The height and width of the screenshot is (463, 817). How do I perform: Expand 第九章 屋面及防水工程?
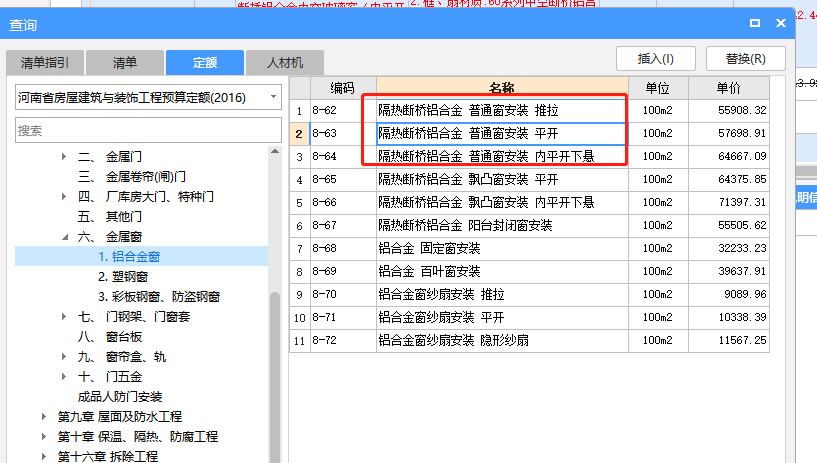(44, 417)
